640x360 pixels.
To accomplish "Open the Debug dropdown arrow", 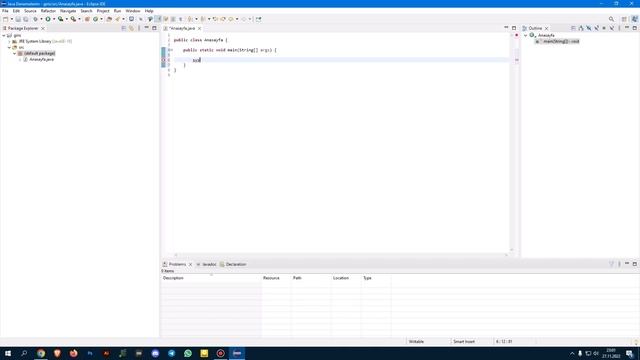I will tap(41, 19).
